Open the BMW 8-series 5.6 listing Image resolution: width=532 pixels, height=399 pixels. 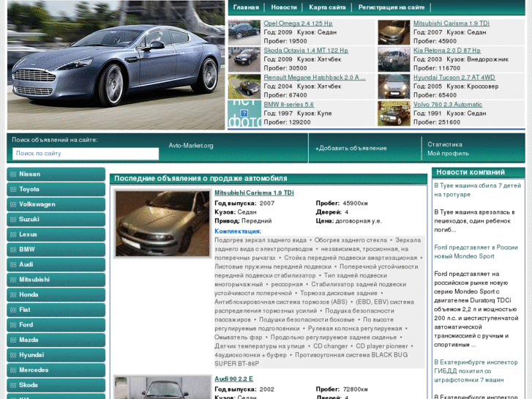[x=289, y=105]
